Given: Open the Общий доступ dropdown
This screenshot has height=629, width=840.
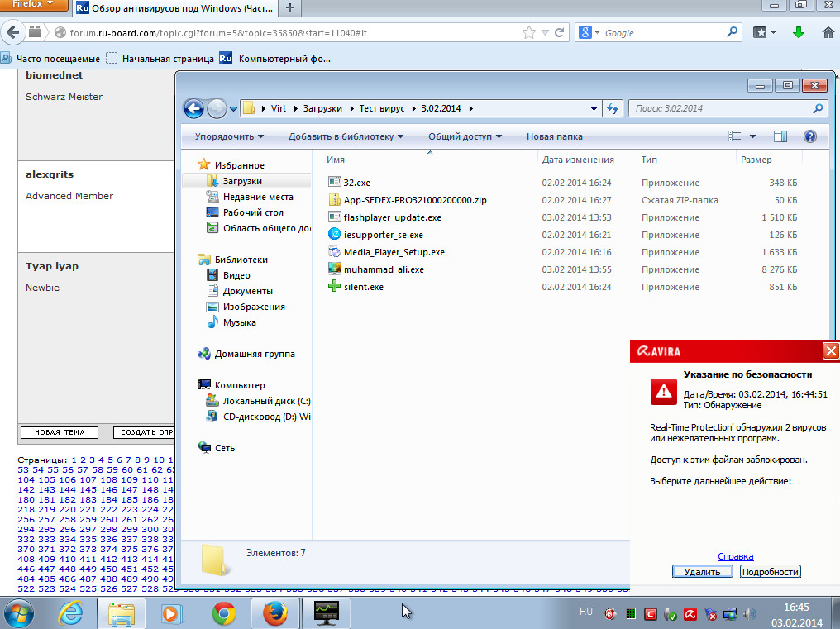Looking at the screenshot, I should 465,136.
